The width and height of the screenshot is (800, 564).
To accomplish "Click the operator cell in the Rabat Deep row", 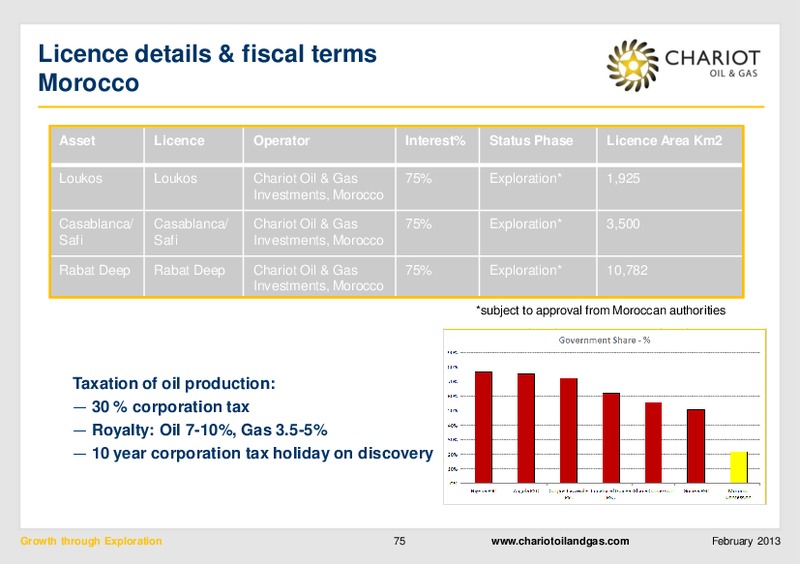I will pyautogui.click(x=319, y=276).
